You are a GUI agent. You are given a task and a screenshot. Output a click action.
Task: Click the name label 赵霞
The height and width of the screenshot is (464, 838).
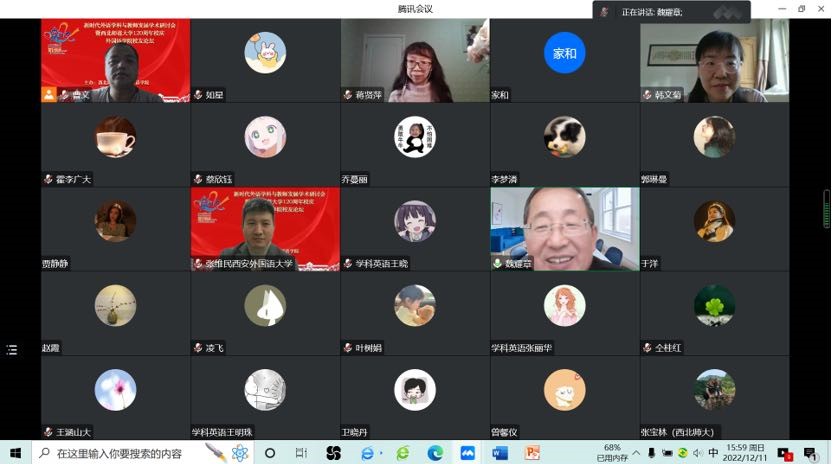coord(51,348)
